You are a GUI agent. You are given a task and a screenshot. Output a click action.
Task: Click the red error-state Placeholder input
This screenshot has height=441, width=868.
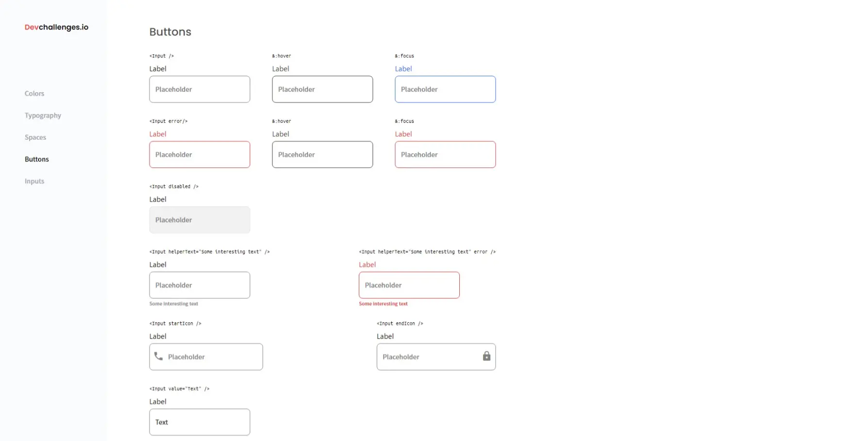tap(199, 154)
